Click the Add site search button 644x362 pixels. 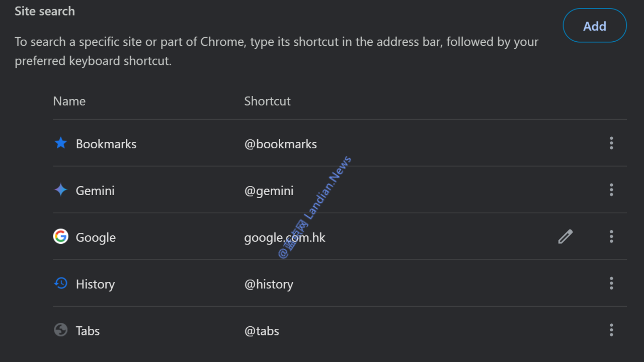(x=594, y=26)
